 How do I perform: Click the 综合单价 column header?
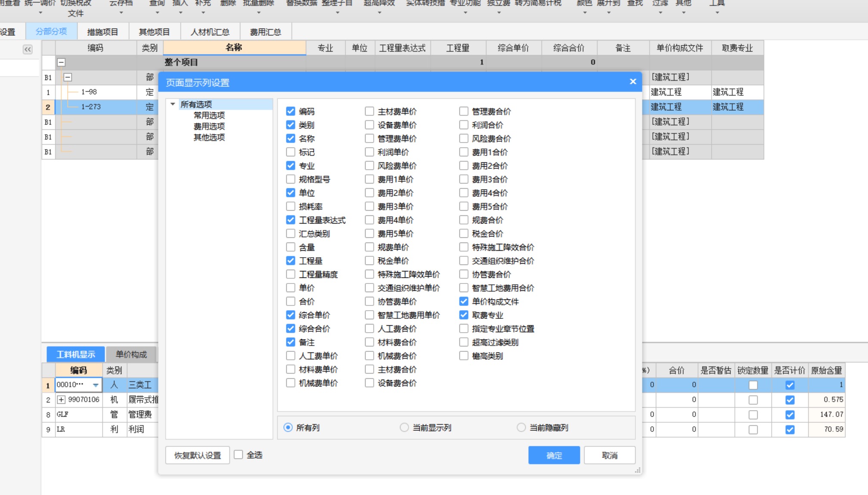[513, 48]
